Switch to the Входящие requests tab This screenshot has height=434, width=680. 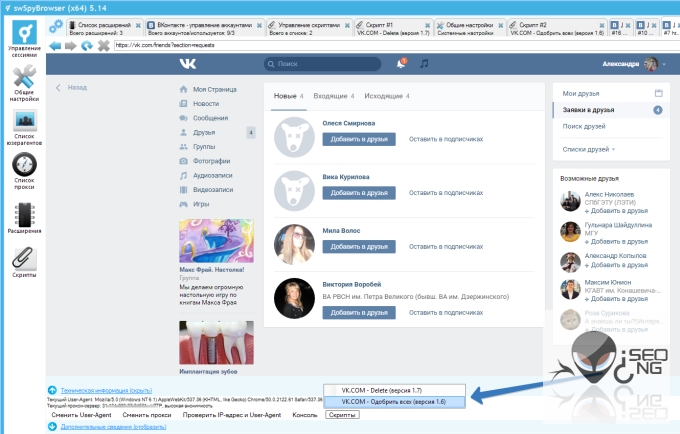[334, 96]
